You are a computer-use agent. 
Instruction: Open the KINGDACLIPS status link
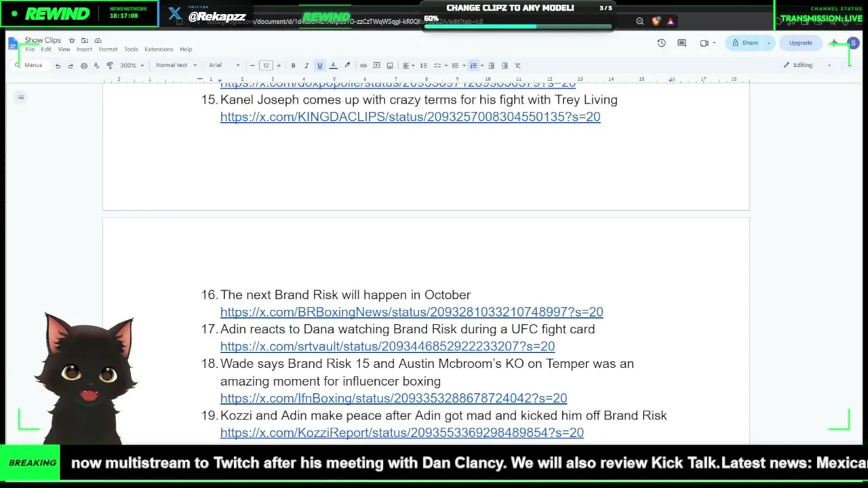tap(410, 117)
